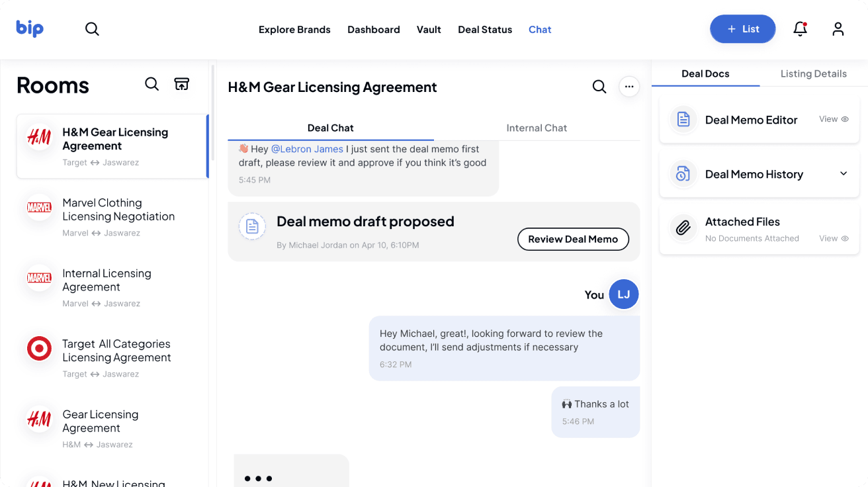Open global search in top navigation
Screen dimensions: 868x487
(x=92, y=29)
